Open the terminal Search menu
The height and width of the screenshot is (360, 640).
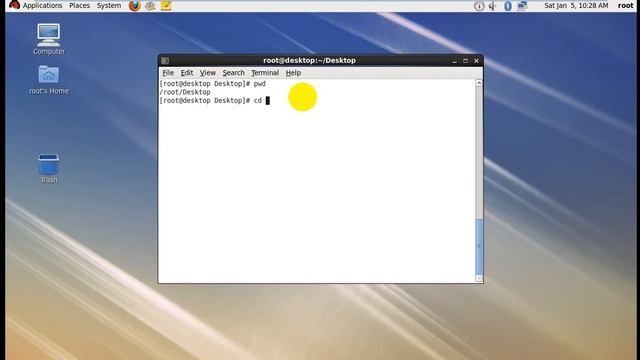pos(233,73)
